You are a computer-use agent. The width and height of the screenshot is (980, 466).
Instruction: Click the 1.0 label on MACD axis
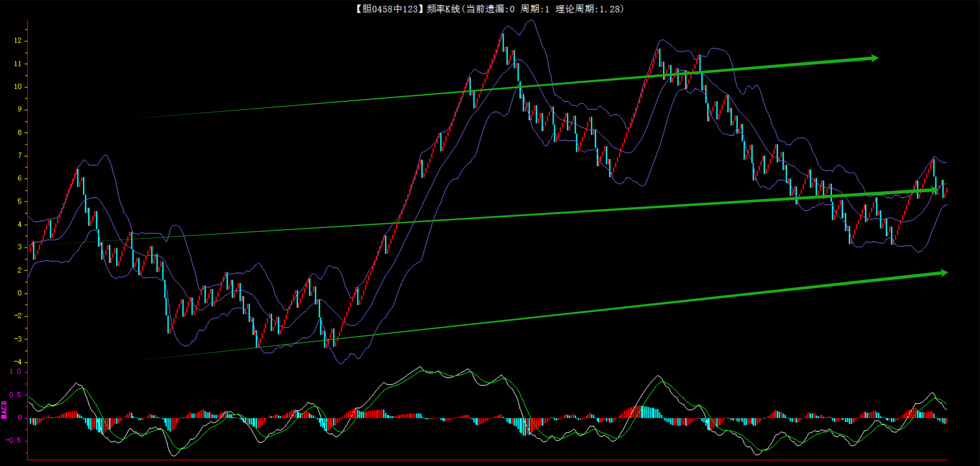[x=16, y=371]
